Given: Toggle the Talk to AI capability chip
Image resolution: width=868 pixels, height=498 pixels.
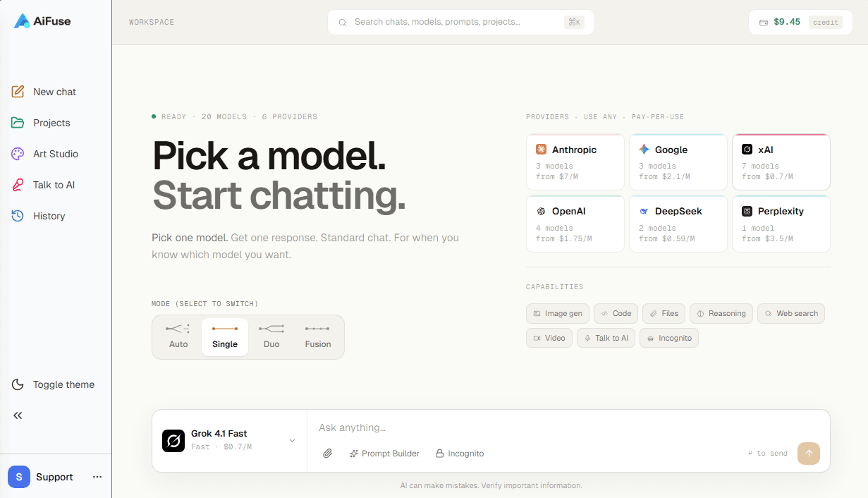Looking at the screenshot, I should pos(606,338).
